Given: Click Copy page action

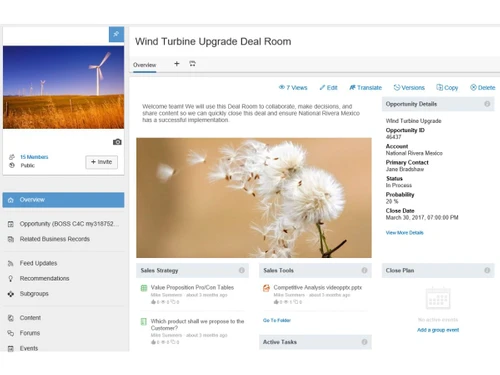Looking at the screenshot, I should 447,88.
